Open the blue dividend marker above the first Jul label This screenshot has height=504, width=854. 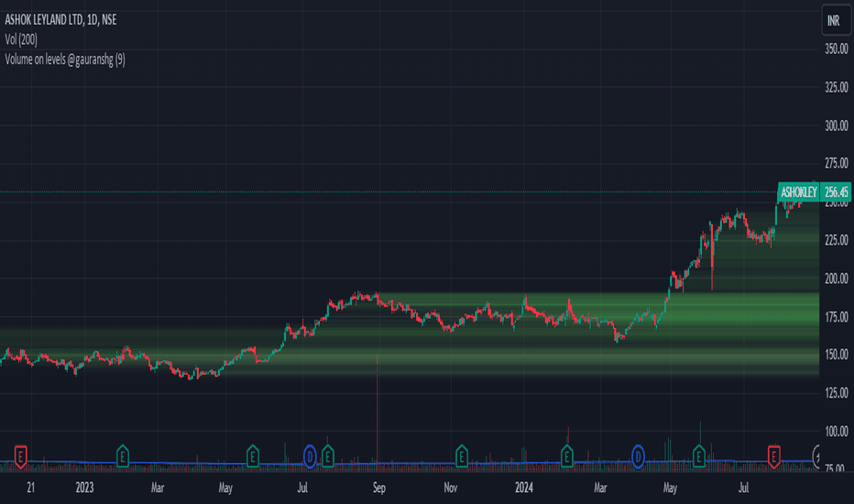coord(310,456)
